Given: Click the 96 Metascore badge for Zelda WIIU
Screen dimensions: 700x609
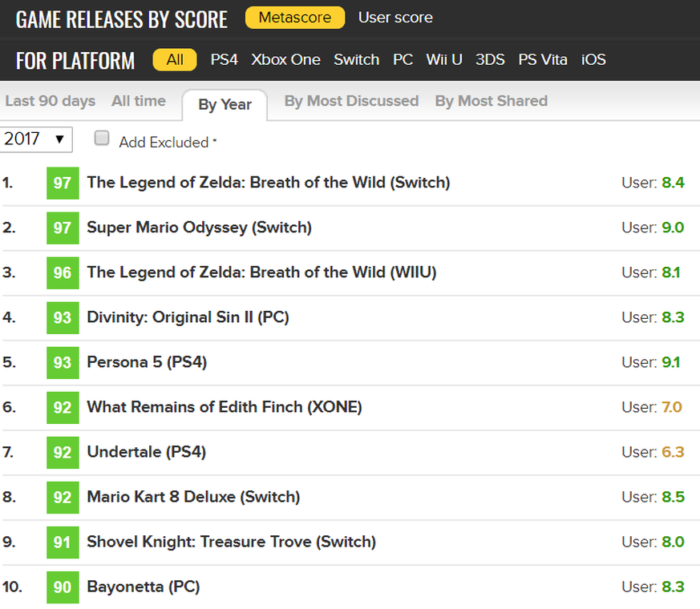Looking at the screenshot, I should pyautogui.click(x=63, y=272).
